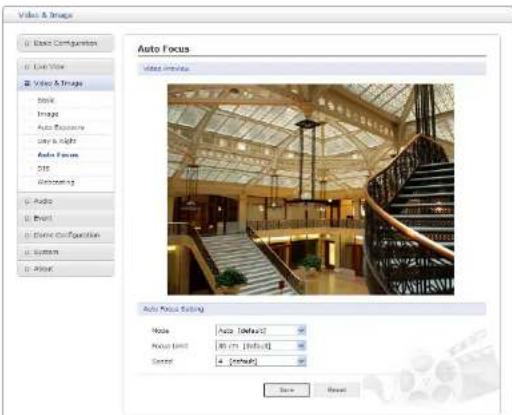Viewport: 512px width, 415px height.
Task: Open Day & Night settings
Action: pos(57,141)
